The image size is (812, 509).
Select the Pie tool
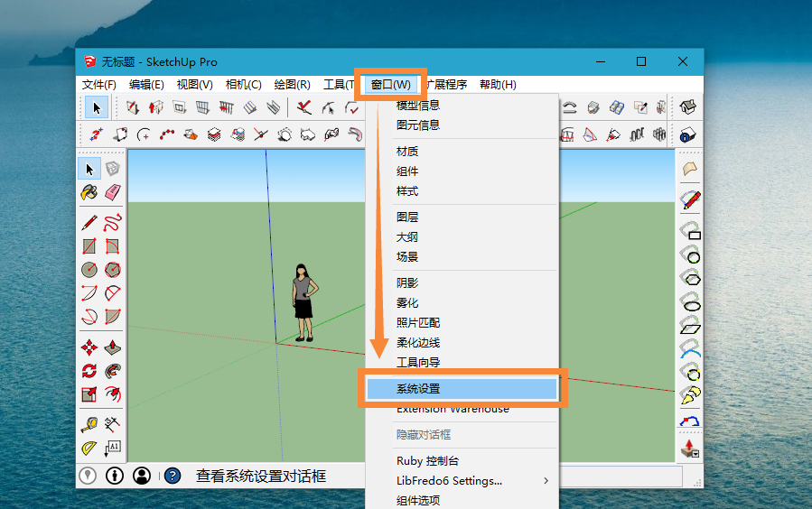112,316
